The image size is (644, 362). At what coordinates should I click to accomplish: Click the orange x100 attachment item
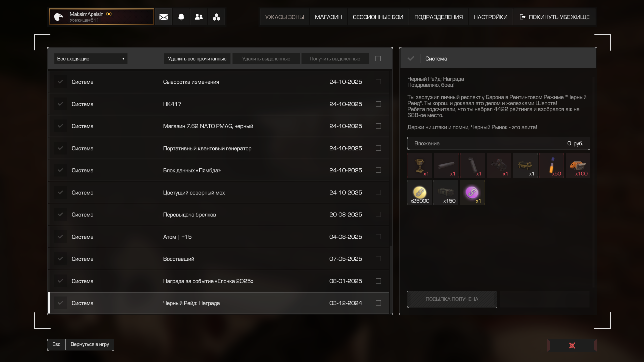(x=578, y=165)
